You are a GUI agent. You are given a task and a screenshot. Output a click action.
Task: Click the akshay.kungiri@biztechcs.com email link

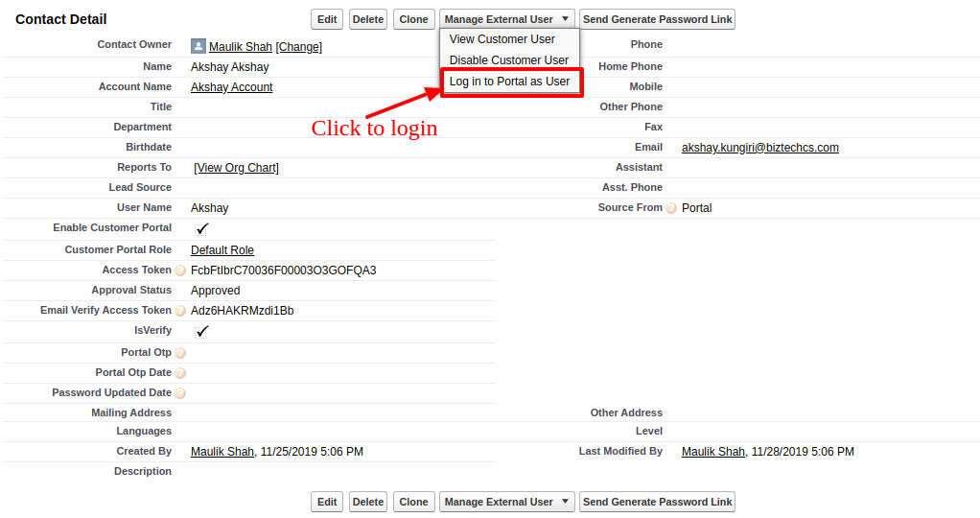coord(759,148)
